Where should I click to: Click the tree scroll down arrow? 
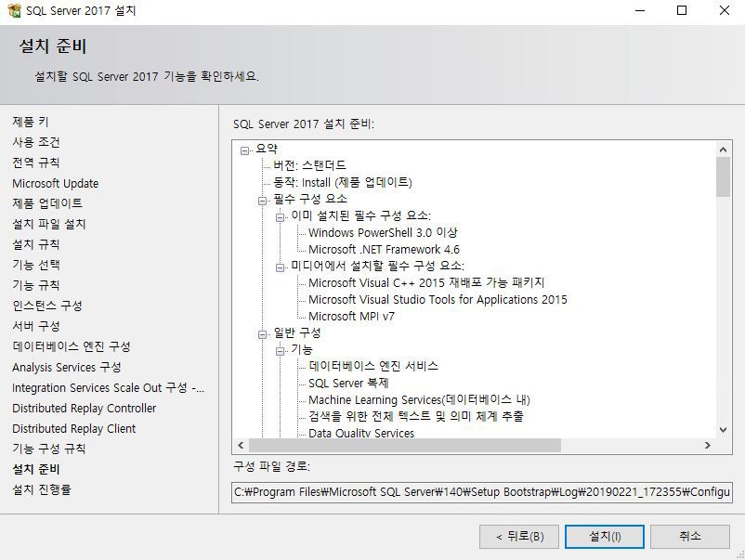(723, 430)
